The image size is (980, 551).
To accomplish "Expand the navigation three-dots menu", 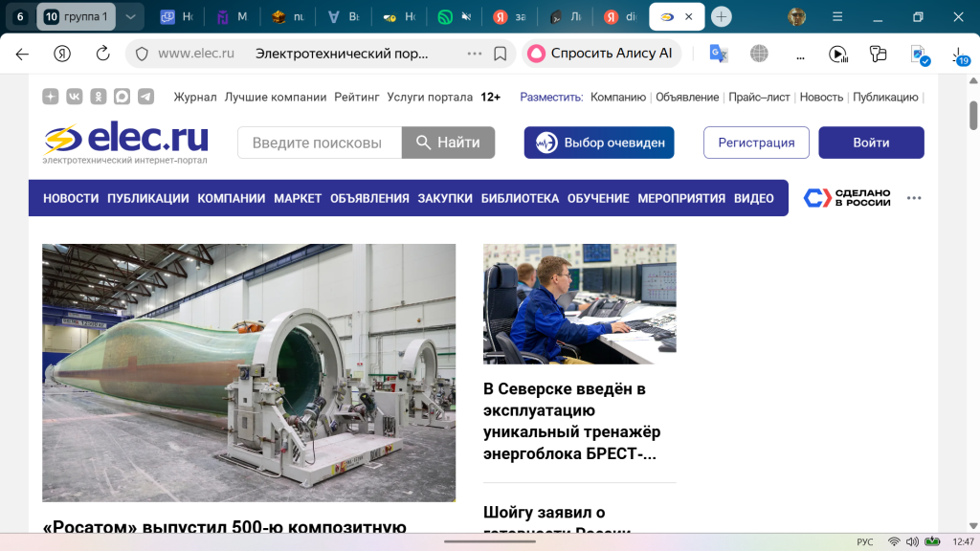I will (x=914, y=198).
